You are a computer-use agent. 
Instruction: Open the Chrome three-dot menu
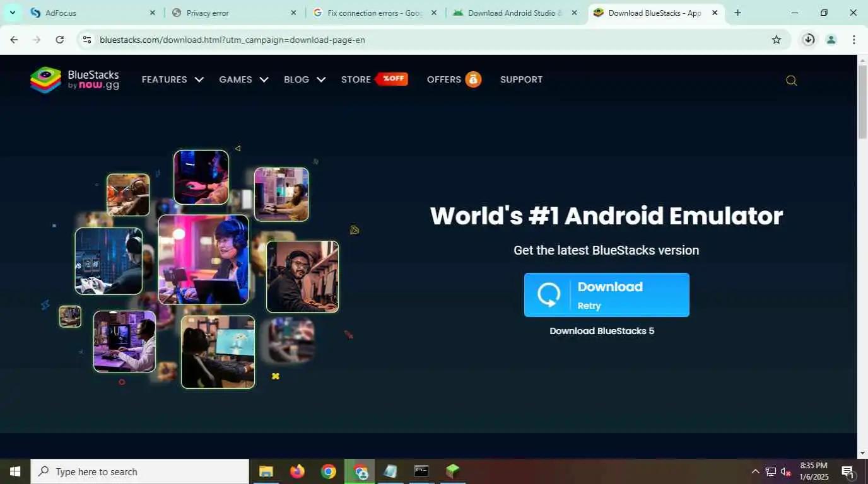(853, 40)
